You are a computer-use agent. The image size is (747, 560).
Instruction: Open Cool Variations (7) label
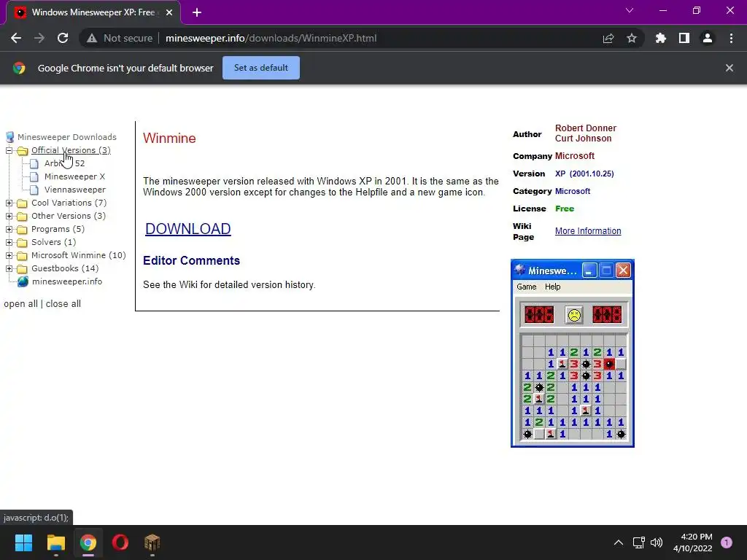pyautogui.click(x=69, y=203)
